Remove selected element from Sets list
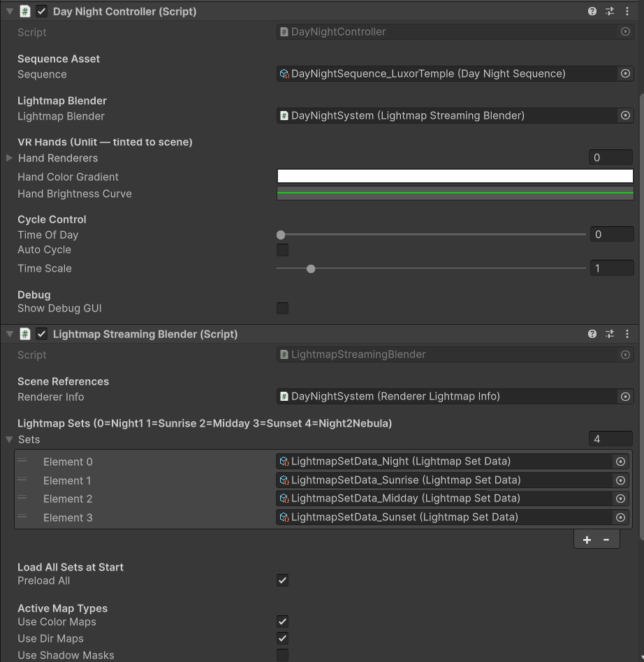This screenshot has width=644, height=662. (x=606, y=540)
